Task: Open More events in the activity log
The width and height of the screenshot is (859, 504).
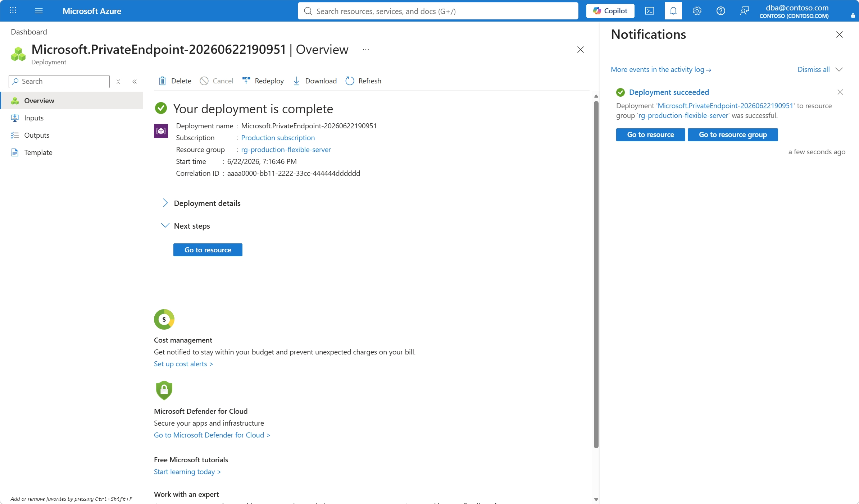Action: [x=661, y=69]
